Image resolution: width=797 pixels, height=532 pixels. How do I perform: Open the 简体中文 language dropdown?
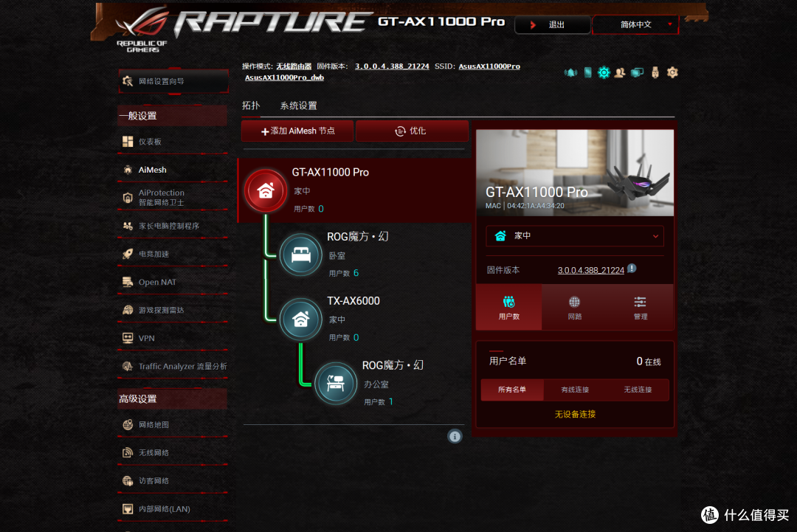[x=635, y=24]
